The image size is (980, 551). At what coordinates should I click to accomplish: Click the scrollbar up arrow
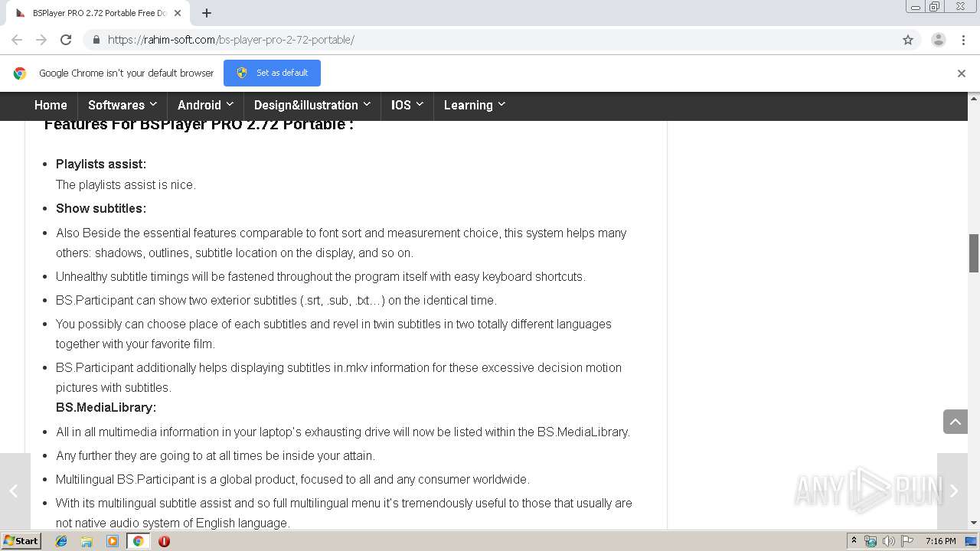tap(974, 99)
